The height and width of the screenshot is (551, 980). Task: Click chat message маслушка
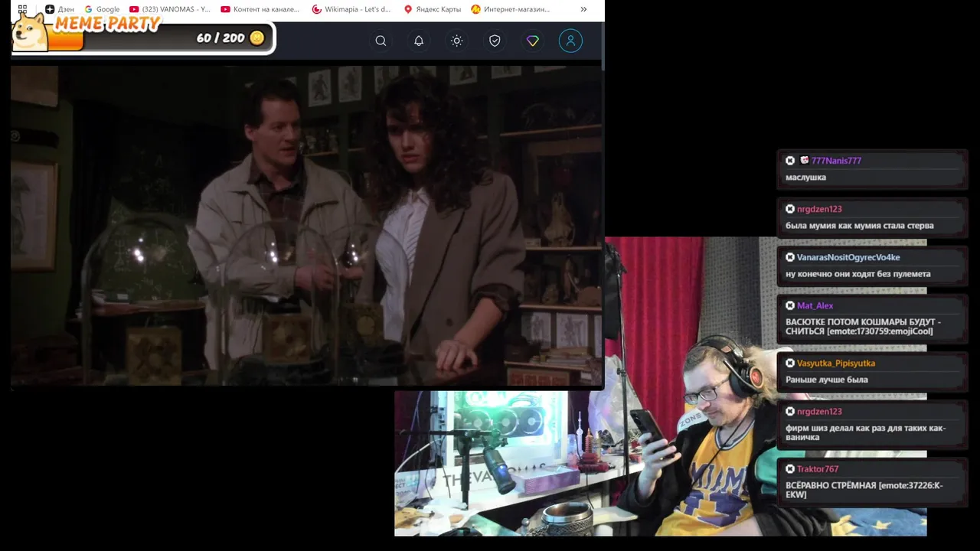click(x=805, y=178)
